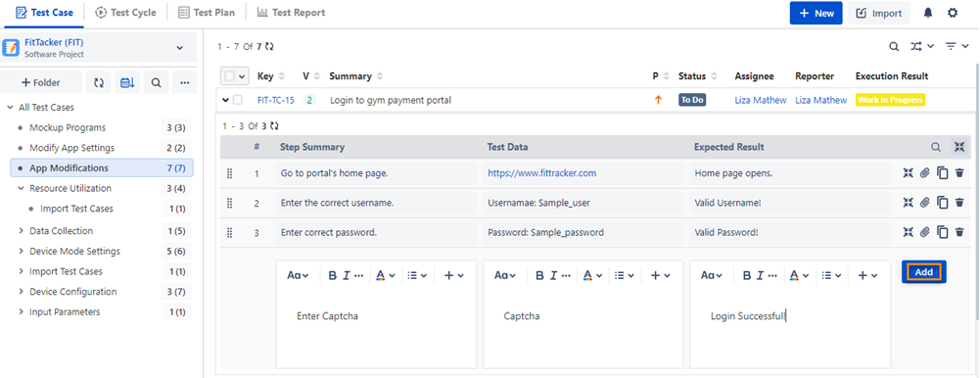Copy step 2

point(943,203)
